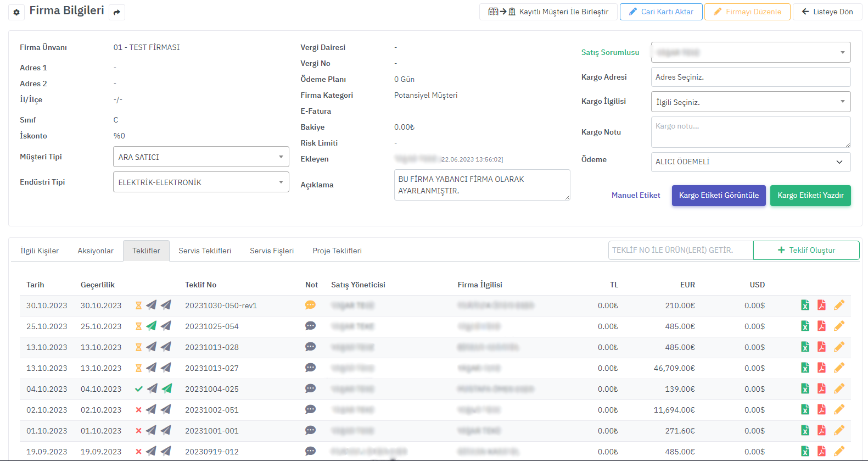Click the Manuel Etiket link

(x=635, y=196)
